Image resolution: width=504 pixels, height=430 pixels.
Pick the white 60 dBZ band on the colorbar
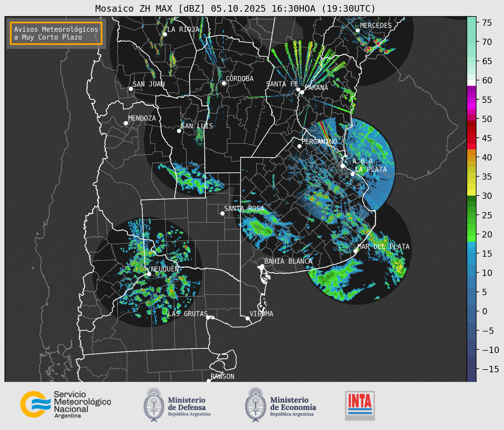[x=471, y=83]
